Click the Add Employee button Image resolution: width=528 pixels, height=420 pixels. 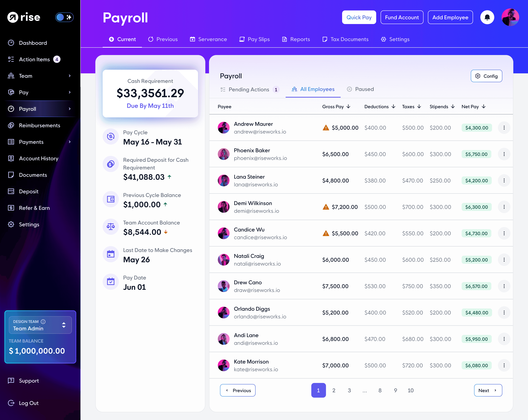coord(450,17)
